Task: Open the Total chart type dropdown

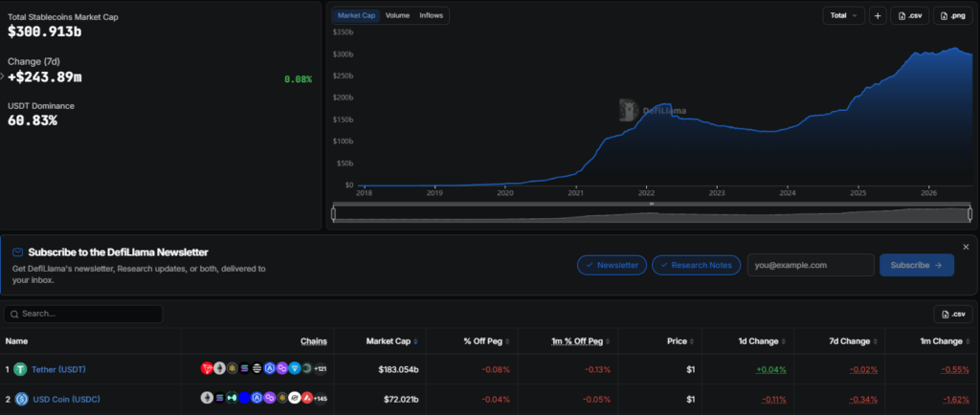Action: click(x=844, y=15)
